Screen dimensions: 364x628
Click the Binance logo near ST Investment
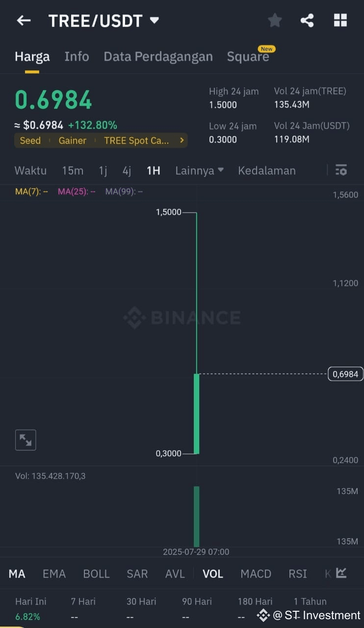(263, 615)
